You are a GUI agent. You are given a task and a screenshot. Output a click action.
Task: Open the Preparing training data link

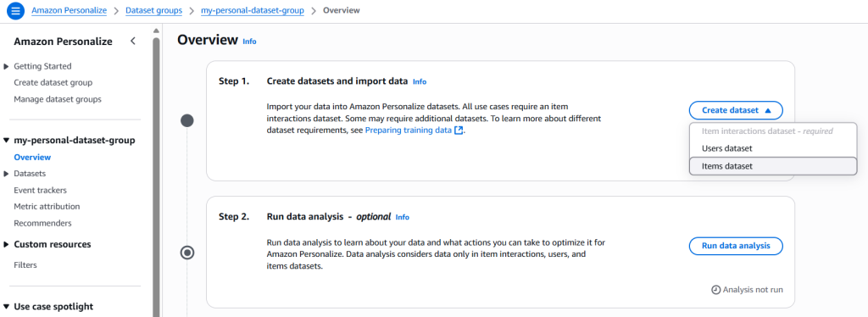pos(408,131)
